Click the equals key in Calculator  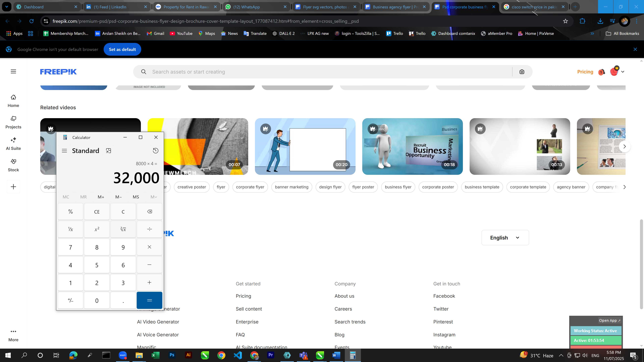coord(149,300)
